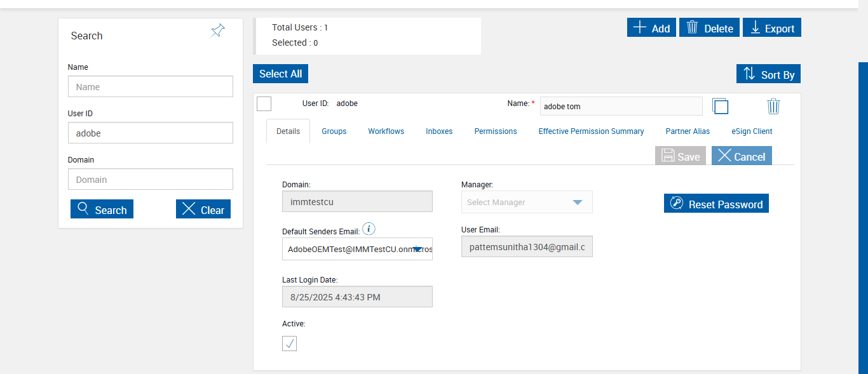Click the Export download button

772,28
